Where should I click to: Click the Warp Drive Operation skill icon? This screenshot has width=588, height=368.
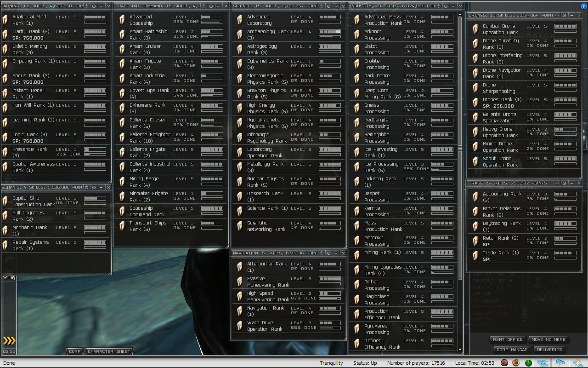[240, 326]
